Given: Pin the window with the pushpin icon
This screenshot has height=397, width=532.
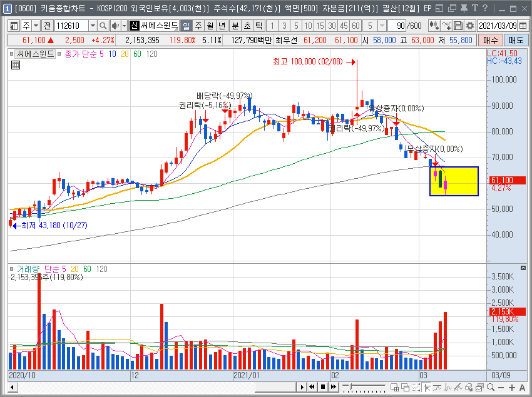Looking at the screenshot, I should (463, 8).
